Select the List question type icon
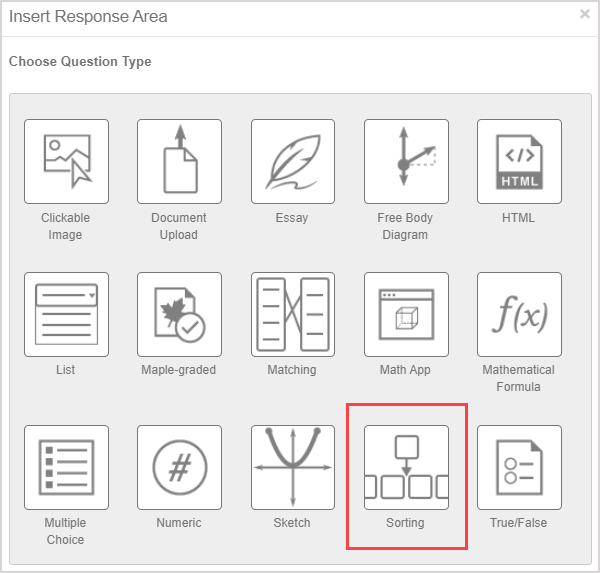600x573 pixels. 66,314
